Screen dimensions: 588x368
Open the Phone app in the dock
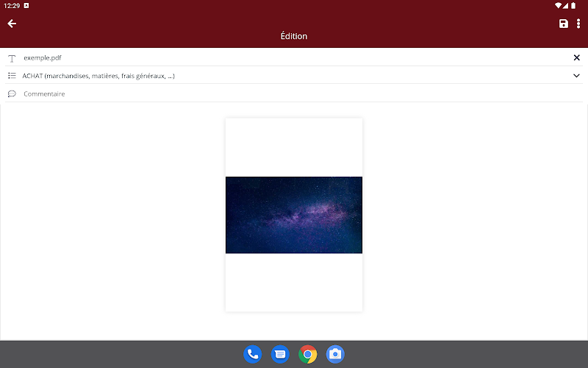(252, 354)
